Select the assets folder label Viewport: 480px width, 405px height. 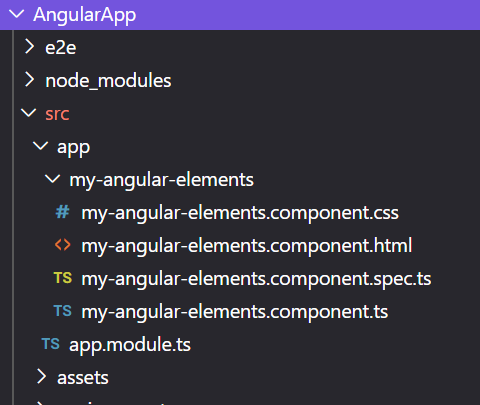(83, 378)
